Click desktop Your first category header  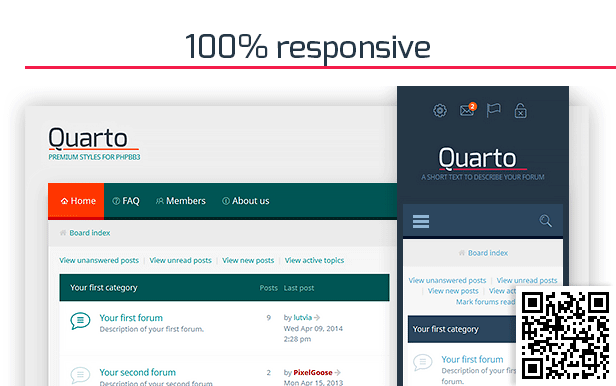(x=224, y=288)
